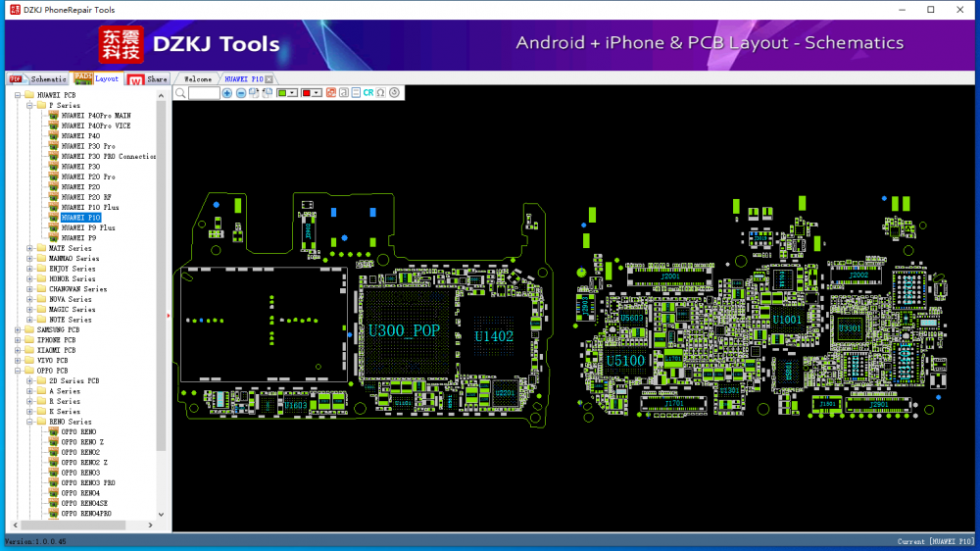Click the circular rotate toolbar icon

pyautogui.click(x=394, y=93)
